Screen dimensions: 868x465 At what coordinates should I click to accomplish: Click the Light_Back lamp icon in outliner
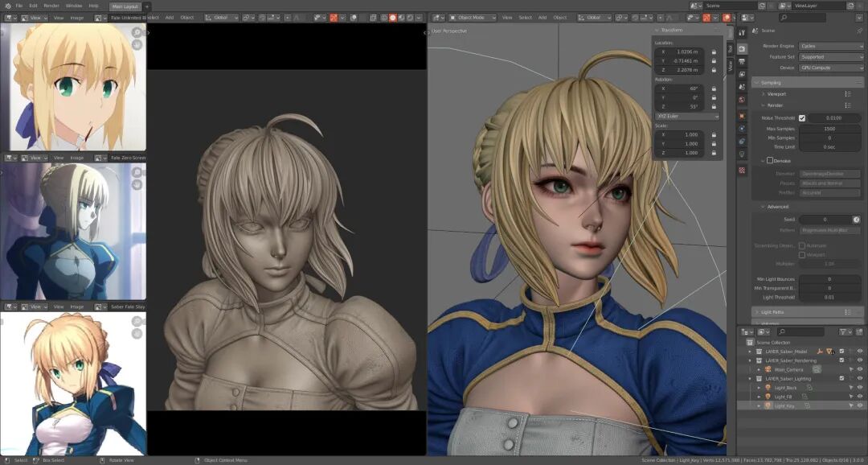coord(768,388)
